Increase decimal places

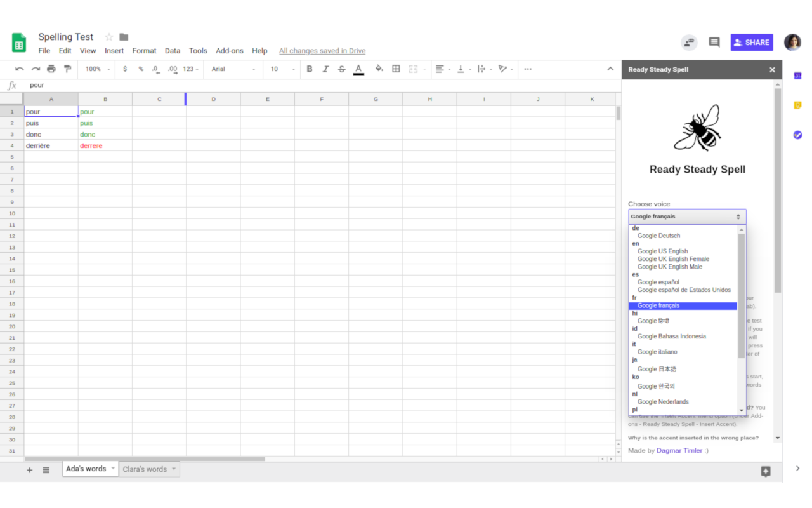tap(173, 69)
